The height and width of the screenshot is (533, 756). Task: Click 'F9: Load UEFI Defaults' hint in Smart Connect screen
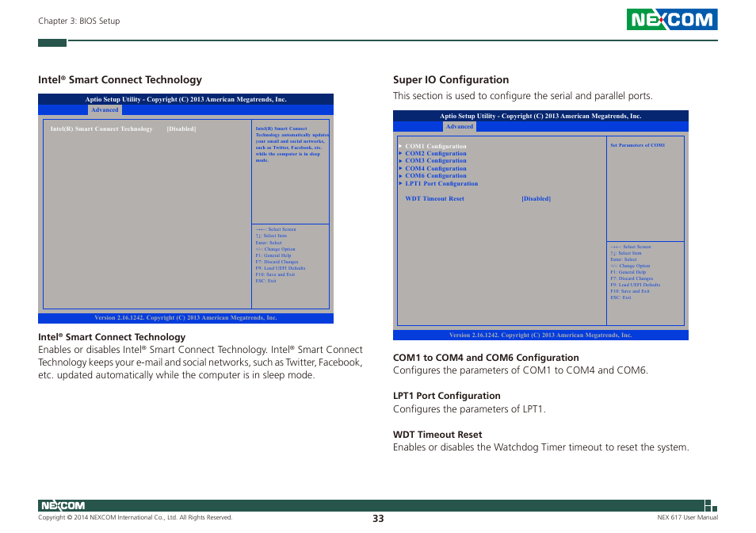coord(280,268)
